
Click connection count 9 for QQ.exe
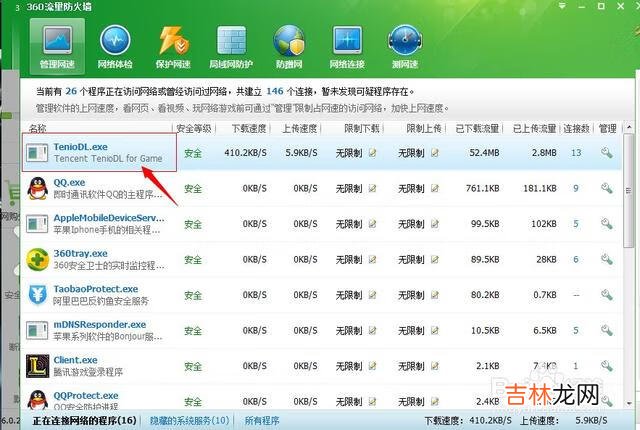(576, 188)
